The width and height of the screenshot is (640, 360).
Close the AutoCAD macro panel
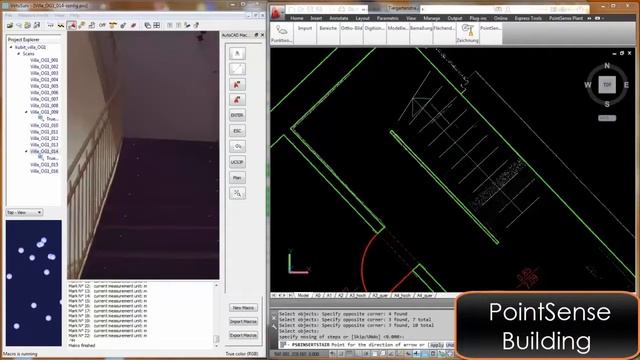click(x=262, y=35)
